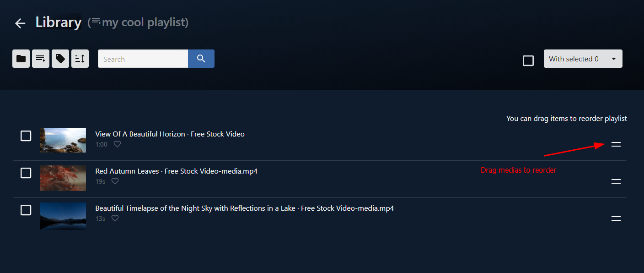Check the View Of A Beautiful Horizon checkbox

point(26,136)
